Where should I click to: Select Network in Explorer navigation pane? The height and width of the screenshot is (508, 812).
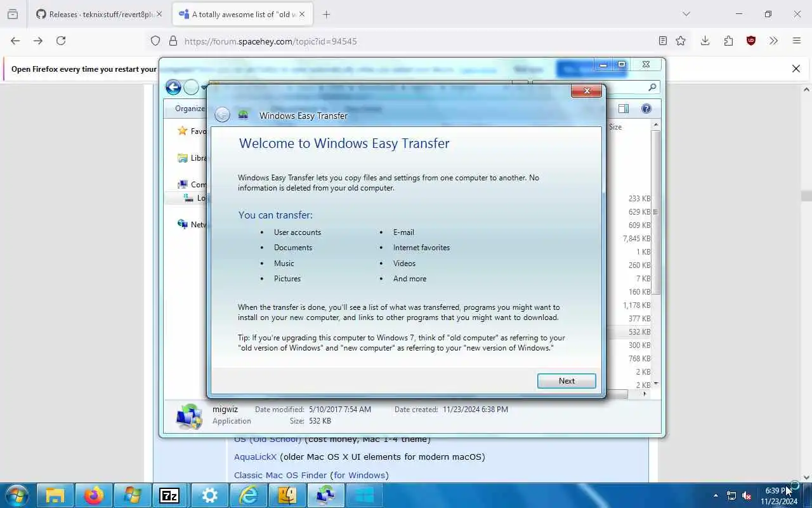click(x=193, y=224)
